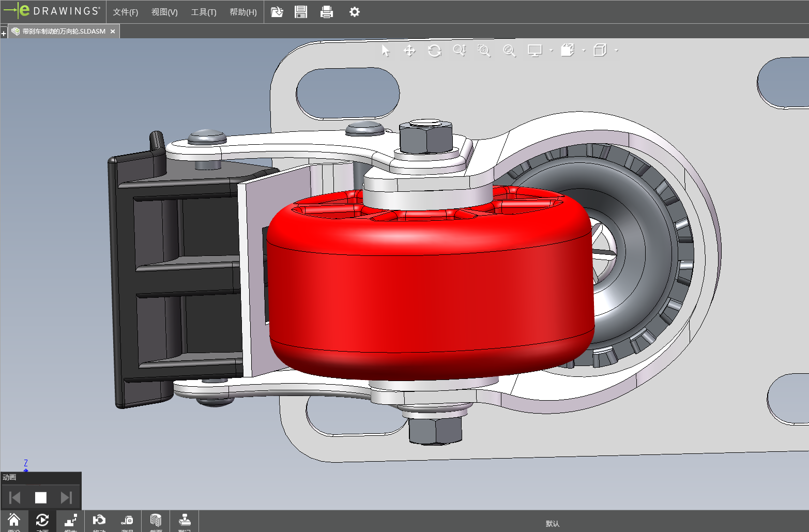Expand the display monitor options dropdown arrow
This screenshot has height=532, width=809.
tap(551, 51)
